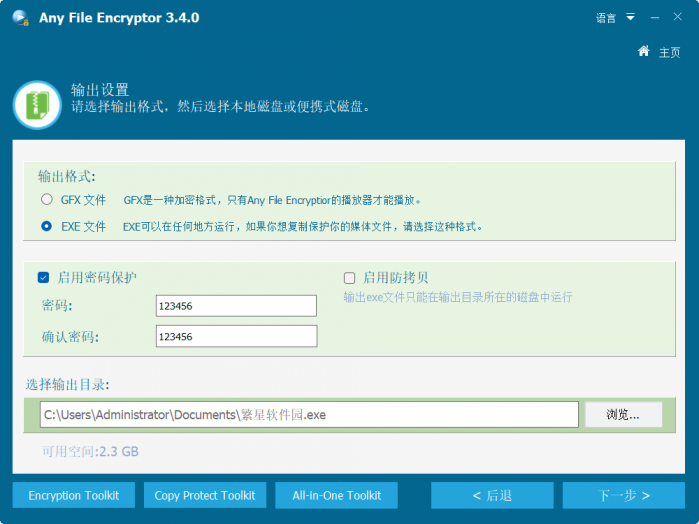Minimize the Any File Encryptor window
This screenshot has height=524, width=699.
coord(655,17)
